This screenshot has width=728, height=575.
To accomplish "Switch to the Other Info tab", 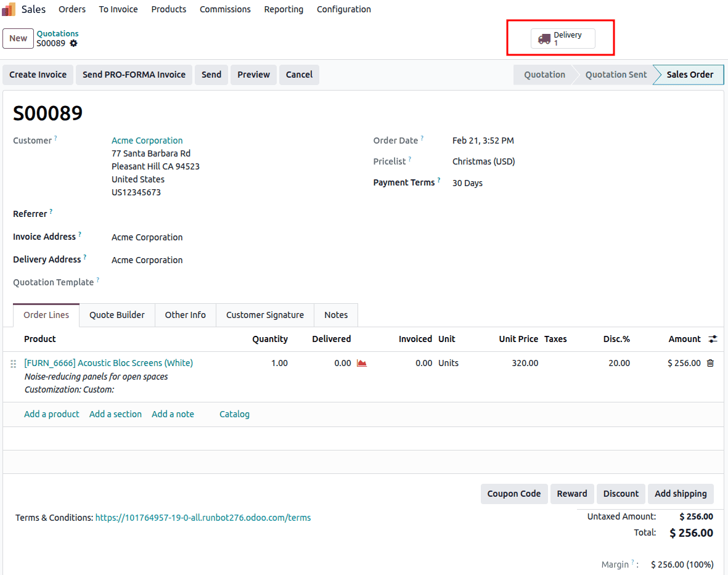I will coord(186,315).
